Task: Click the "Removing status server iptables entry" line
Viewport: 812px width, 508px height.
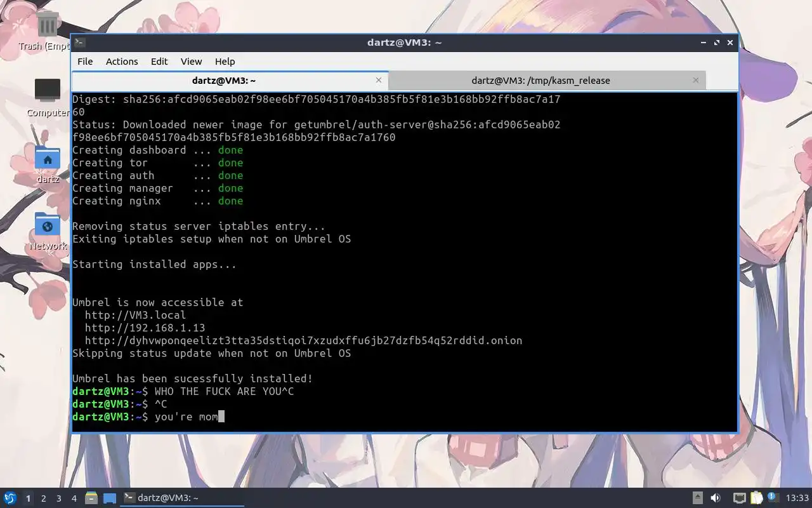Action: click(x=199, y=226)
